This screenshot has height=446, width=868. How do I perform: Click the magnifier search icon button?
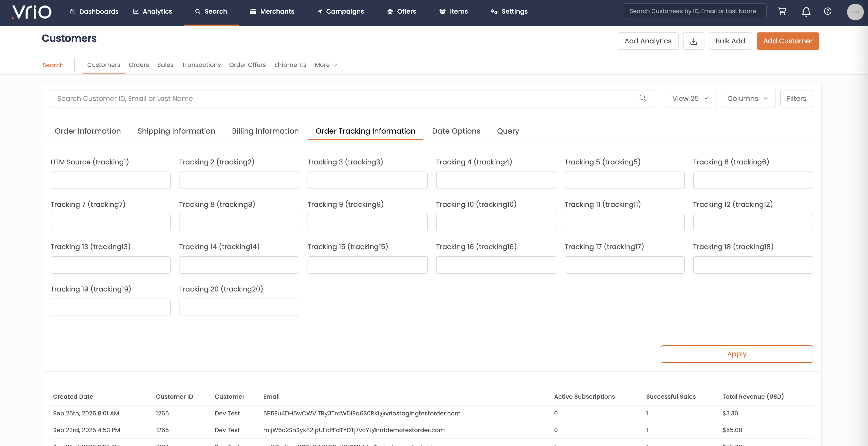(643, 98)
